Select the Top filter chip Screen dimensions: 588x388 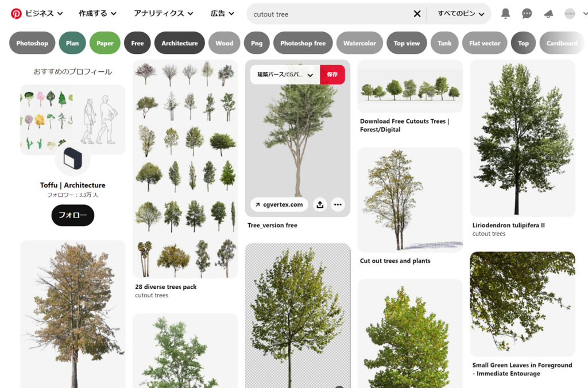[x=524, y=43]
